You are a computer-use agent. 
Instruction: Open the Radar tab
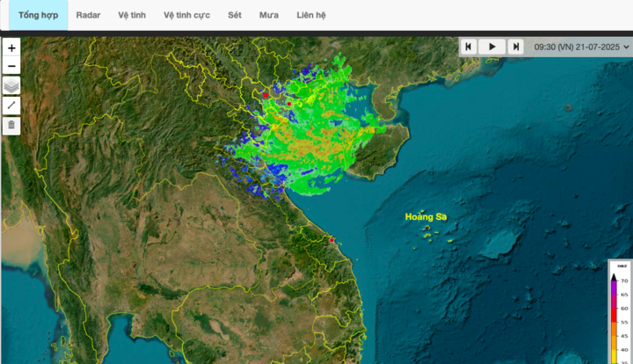click(88, 15)
